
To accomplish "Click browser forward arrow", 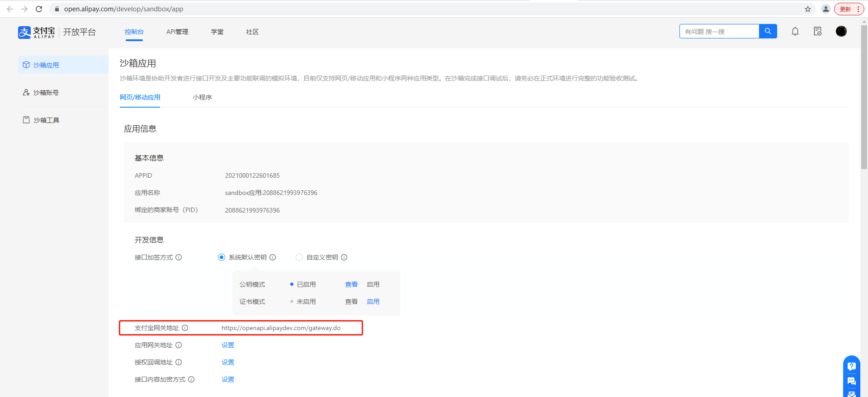I will tap(24, 9).
